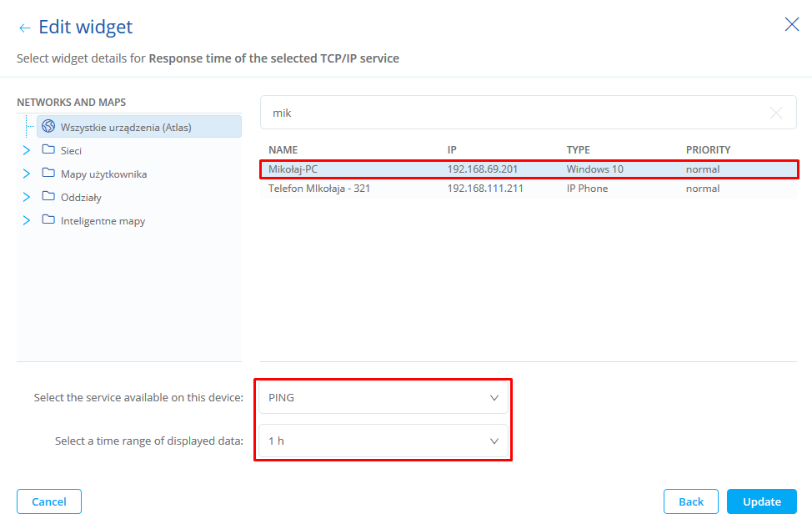The image size is (812, 529).
Task: Clear the search field text
Action: click(x=775, y=113)
